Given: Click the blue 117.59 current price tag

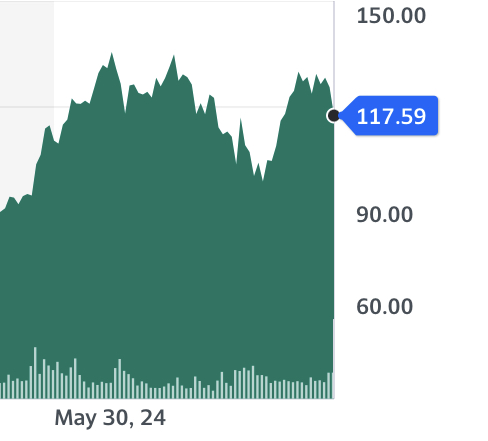Looking at the screenshot, I should pyautogui.click(x=391, y=116).
